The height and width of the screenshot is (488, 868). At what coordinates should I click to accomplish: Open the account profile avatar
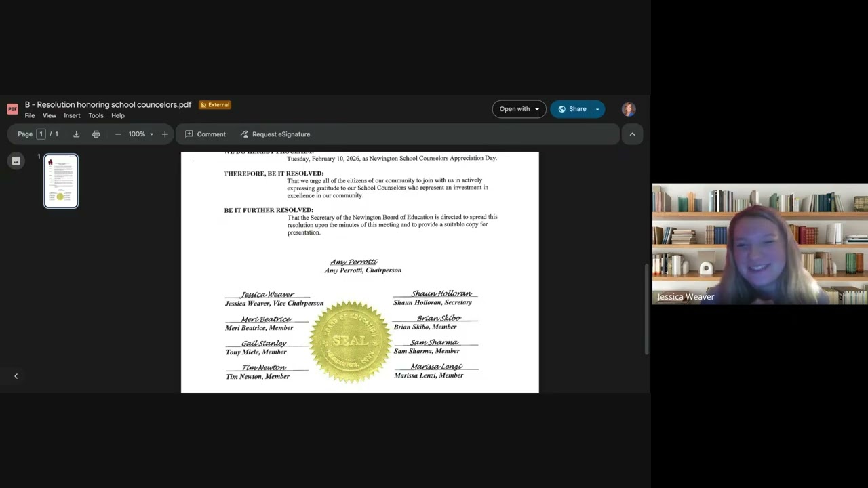tap(629, 109)
